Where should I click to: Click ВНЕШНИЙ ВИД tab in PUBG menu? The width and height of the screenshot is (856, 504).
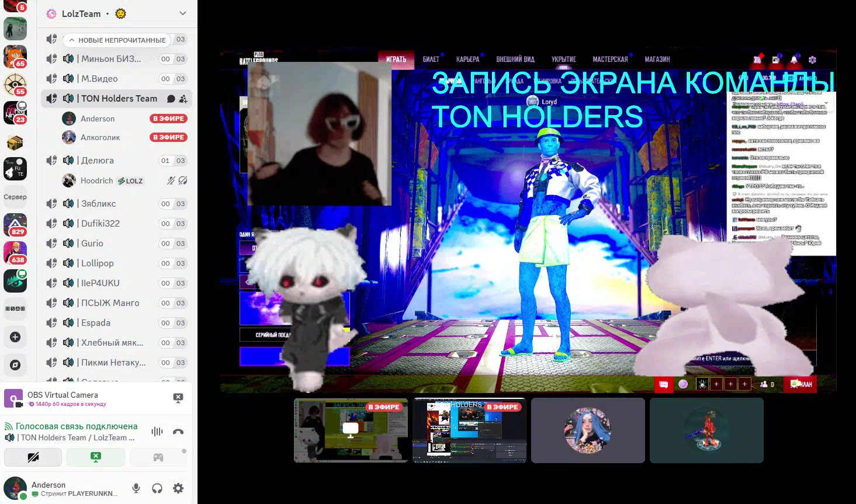(515, 59)
